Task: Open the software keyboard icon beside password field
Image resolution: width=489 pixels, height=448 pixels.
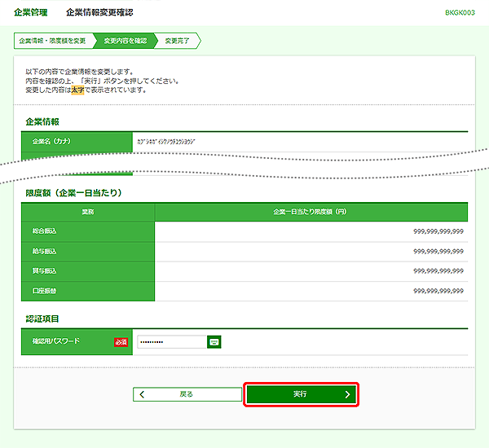Action: click(214, 342)
